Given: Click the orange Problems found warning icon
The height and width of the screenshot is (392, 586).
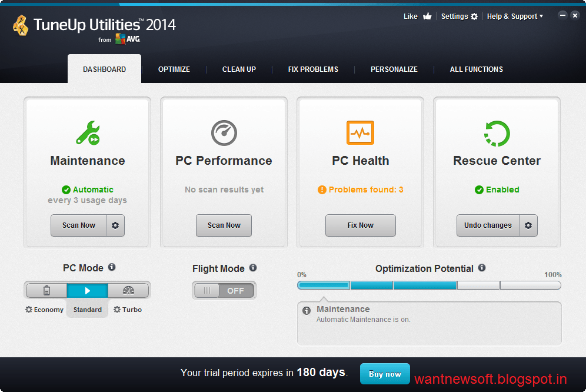Looking at the screenshot, I should [322, 190].
